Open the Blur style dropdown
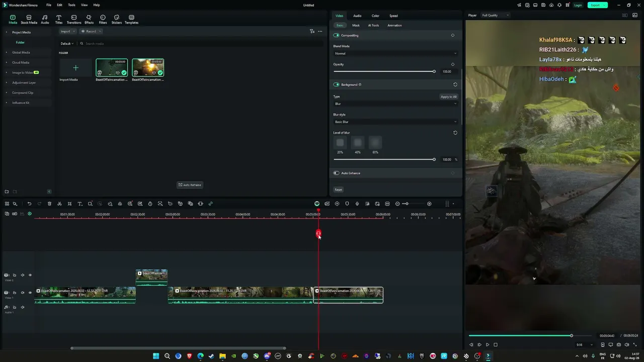Screen dimensions: 644x362 pyautogui.click(x=395, y=122)
